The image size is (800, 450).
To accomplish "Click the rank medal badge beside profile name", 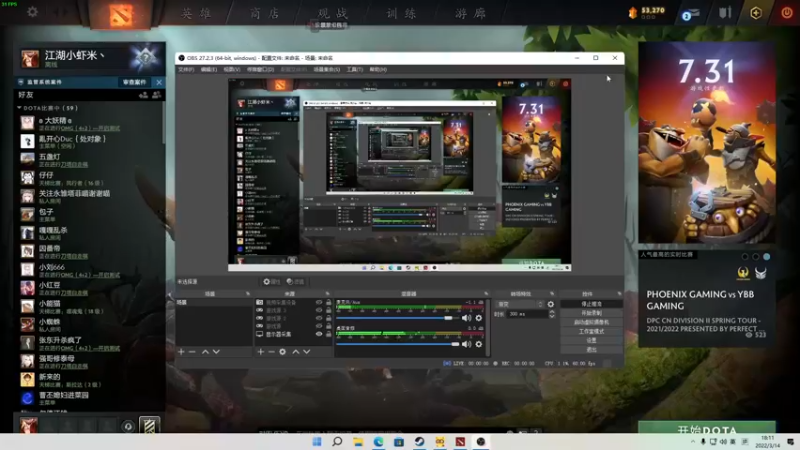I will (x=145, y=58).
